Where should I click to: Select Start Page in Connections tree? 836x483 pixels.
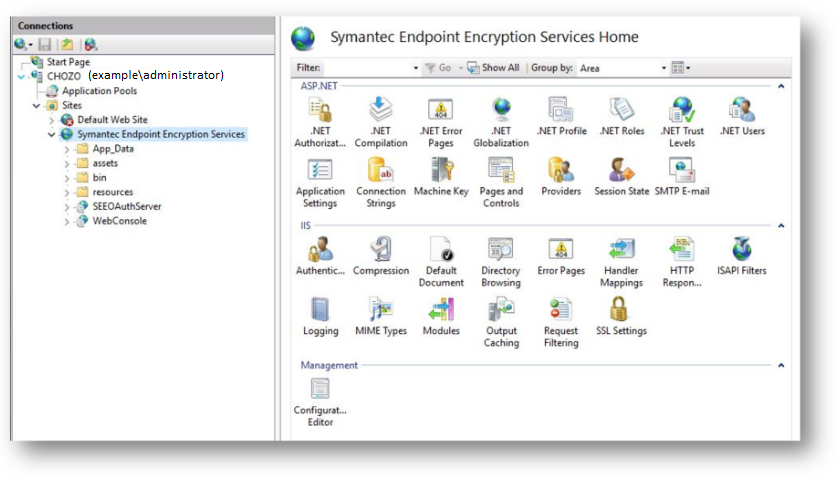[x=68, y=62]
